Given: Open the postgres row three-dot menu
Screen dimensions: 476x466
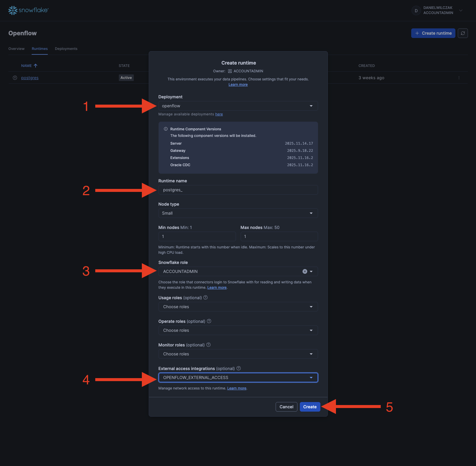Looking at the screenshot, I should [459, 78].
